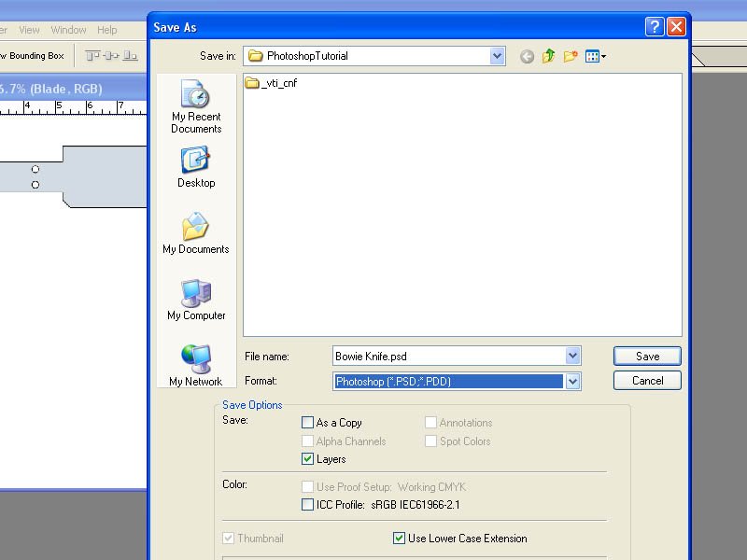Open the My Documents shortcut
The height and width of the screenshot is (560, 747).
coord(196,233)
